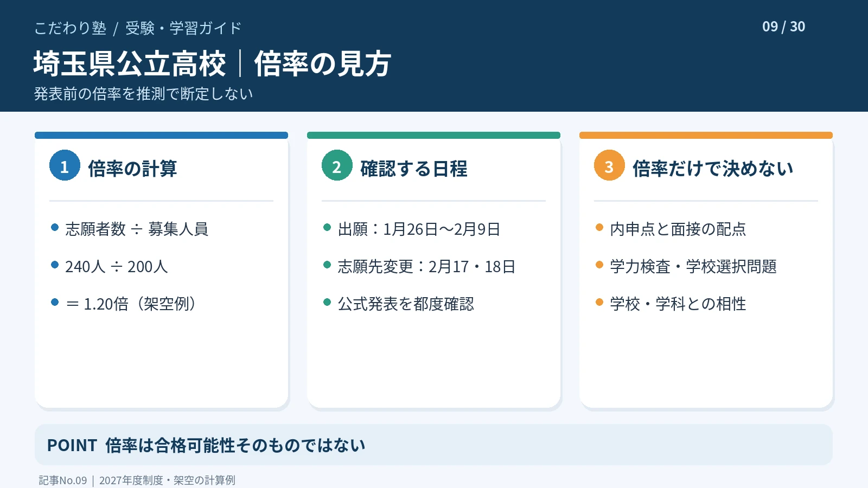Click the card heading 倍率だけで決めない
868x488 pixels.
tap(713, 169)
